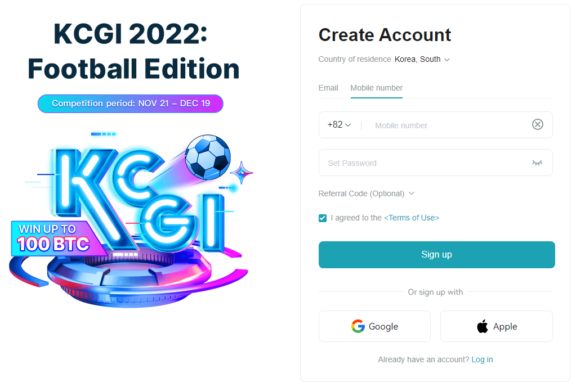Open the +82 country code dropdown
The image size is (576, 392).
tap(339, 125)
